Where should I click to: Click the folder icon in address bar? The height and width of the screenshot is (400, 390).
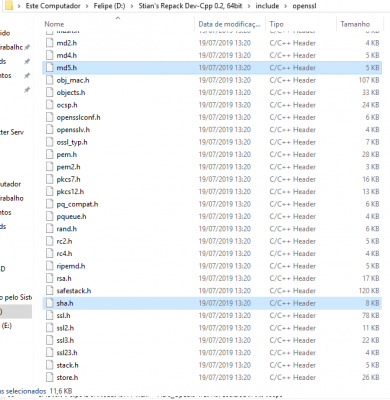(9, 6)
